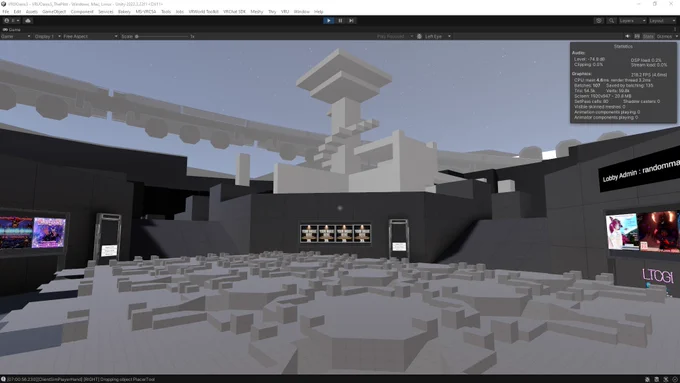Viewport: 680px width, 383px height.
Task: Open the Meshy menu
Action: [257, 12]
